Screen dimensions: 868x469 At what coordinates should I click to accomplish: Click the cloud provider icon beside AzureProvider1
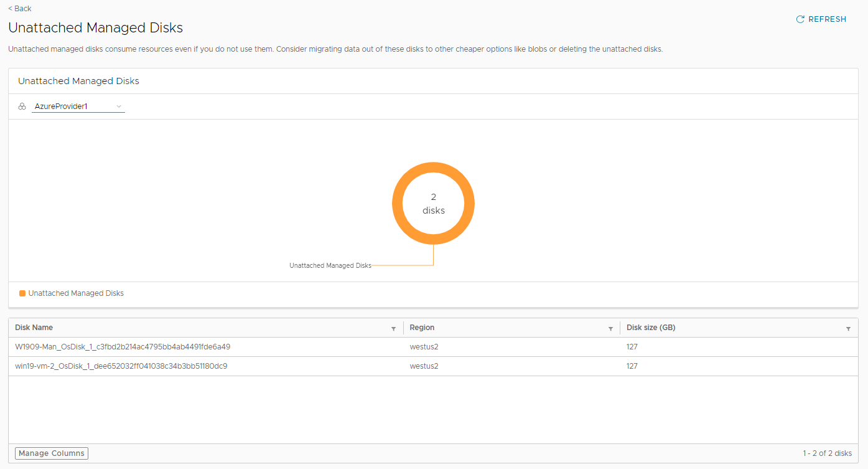pyautogui.click(x=22, y=107)
